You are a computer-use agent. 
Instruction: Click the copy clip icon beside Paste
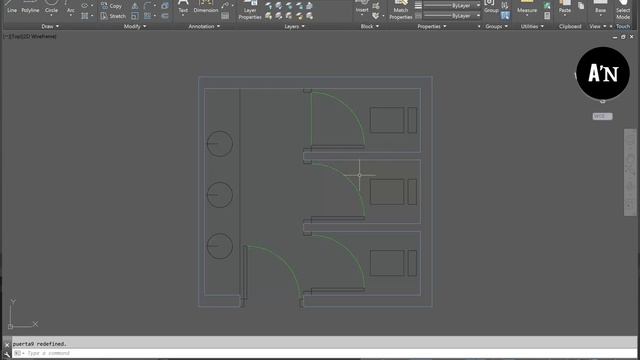coord(581,6)
